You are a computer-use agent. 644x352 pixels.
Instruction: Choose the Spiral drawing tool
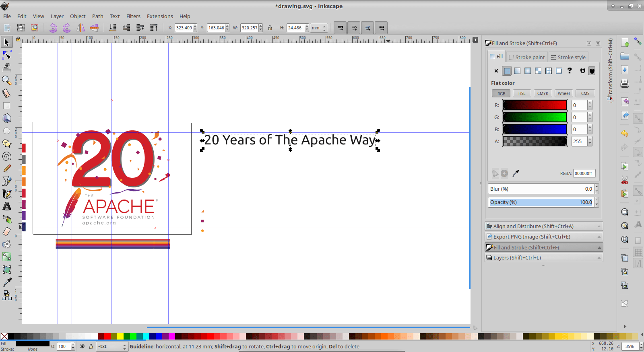point(7,156)
